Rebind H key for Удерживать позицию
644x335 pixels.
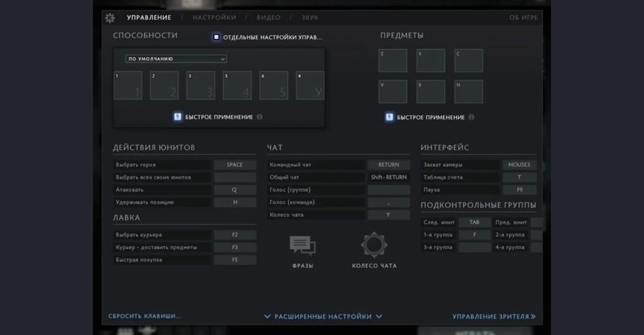coord(235,202)
